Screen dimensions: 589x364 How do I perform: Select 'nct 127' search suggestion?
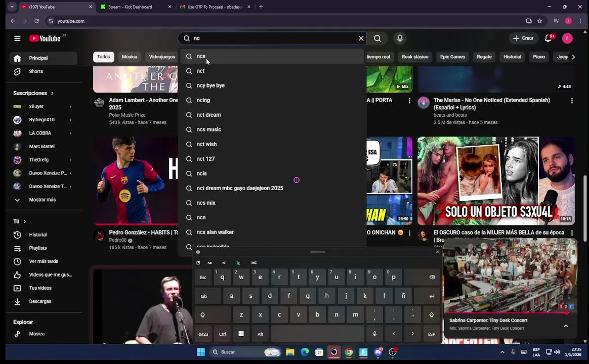[272, 159]
